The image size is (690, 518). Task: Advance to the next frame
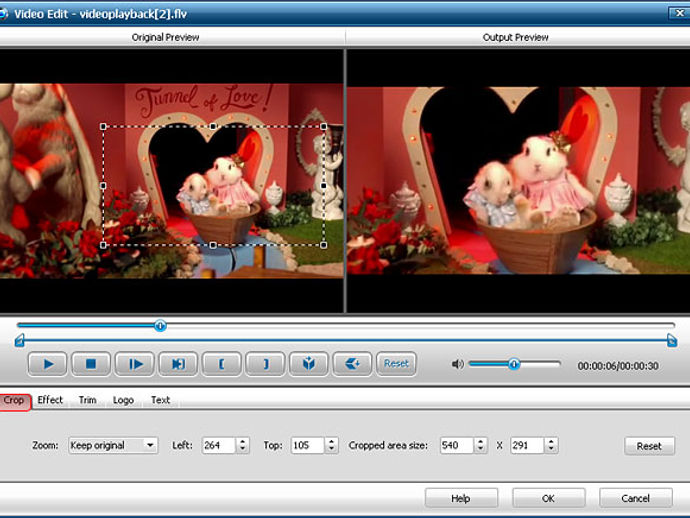pyautogui.click(x=135, y=364)
